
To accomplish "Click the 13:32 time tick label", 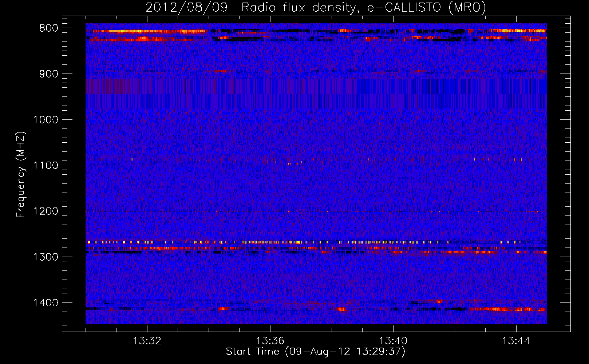I will coord(147,341).
